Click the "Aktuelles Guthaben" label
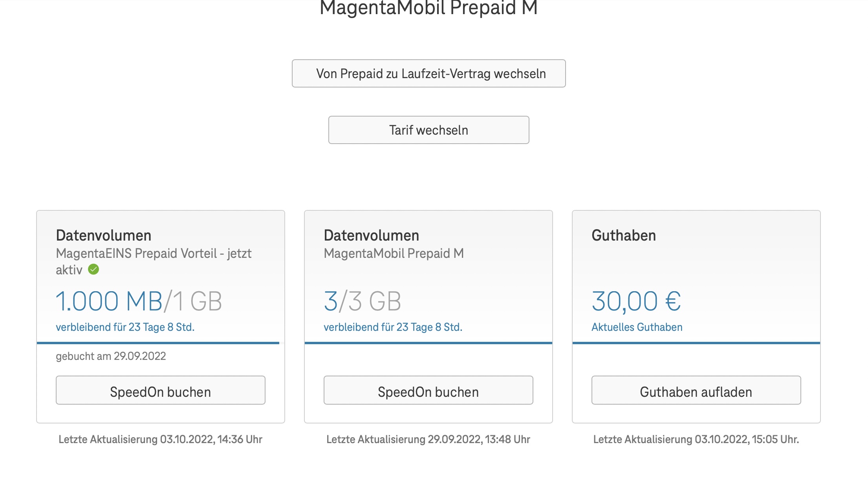This screenshot has width=868, height=500. point(637,327)
